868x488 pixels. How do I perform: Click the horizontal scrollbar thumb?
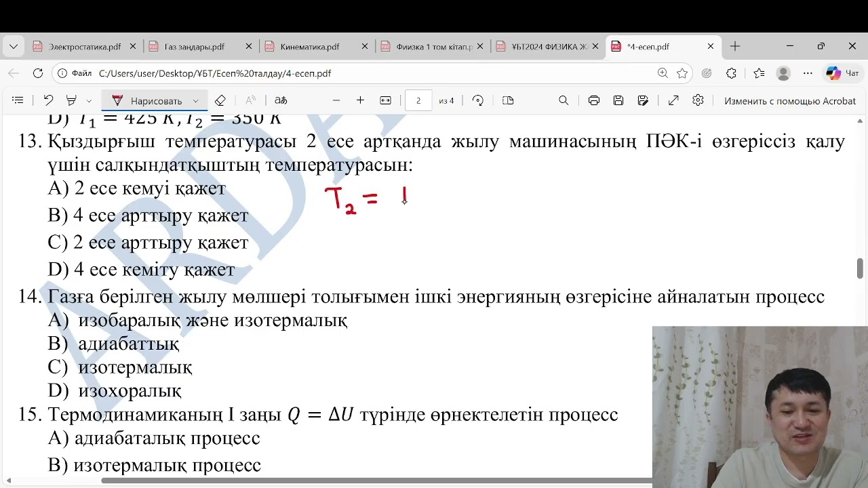(376, 481)
